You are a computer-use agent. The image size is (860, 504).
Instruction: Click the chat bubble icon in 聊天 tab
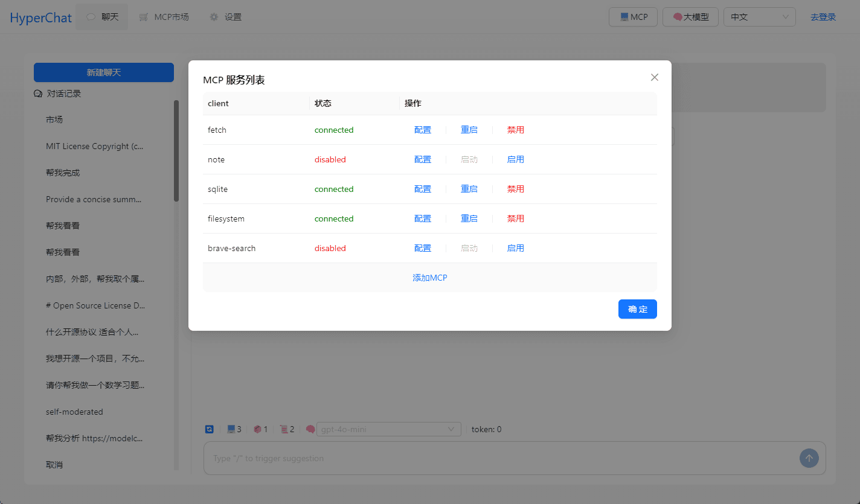pos(91,17)
